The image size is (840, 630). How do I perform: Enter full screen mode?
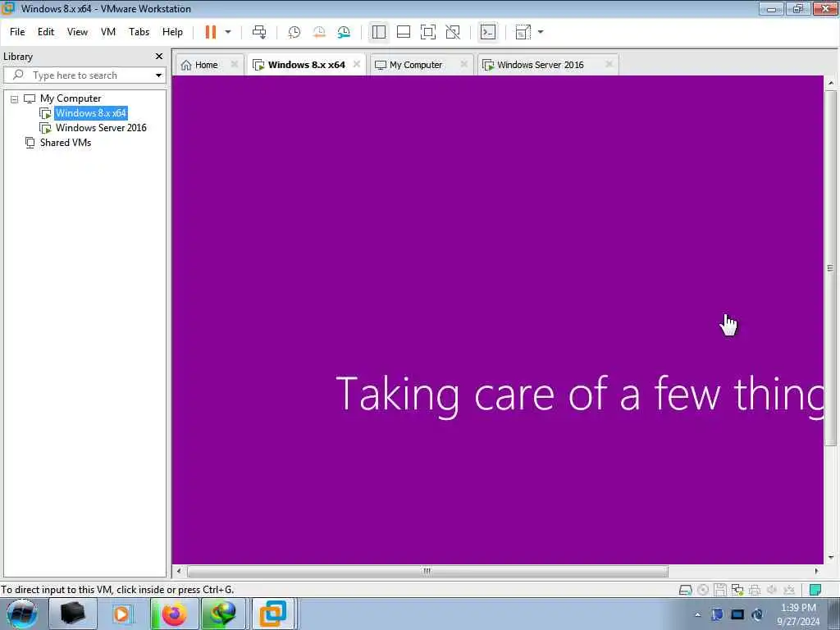[x=428, y=32]
